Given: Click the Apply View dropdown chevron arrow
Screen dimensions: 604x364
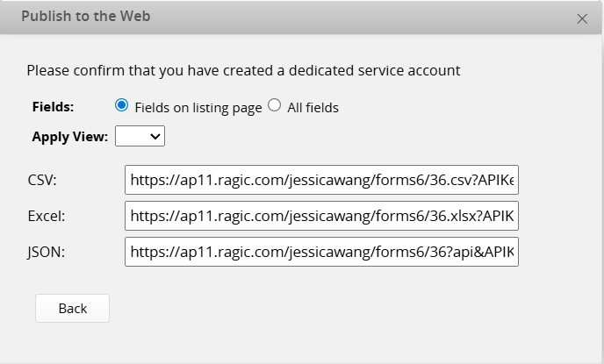Looking at the screenshot, I should pos(155,136).
